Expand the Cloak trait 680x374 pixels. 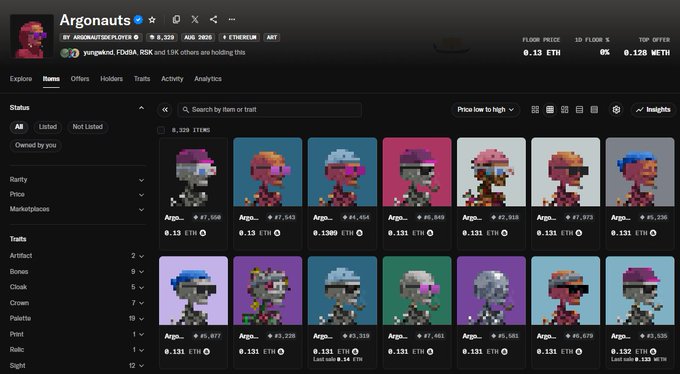pyautogui.click(x=77, y=287)
